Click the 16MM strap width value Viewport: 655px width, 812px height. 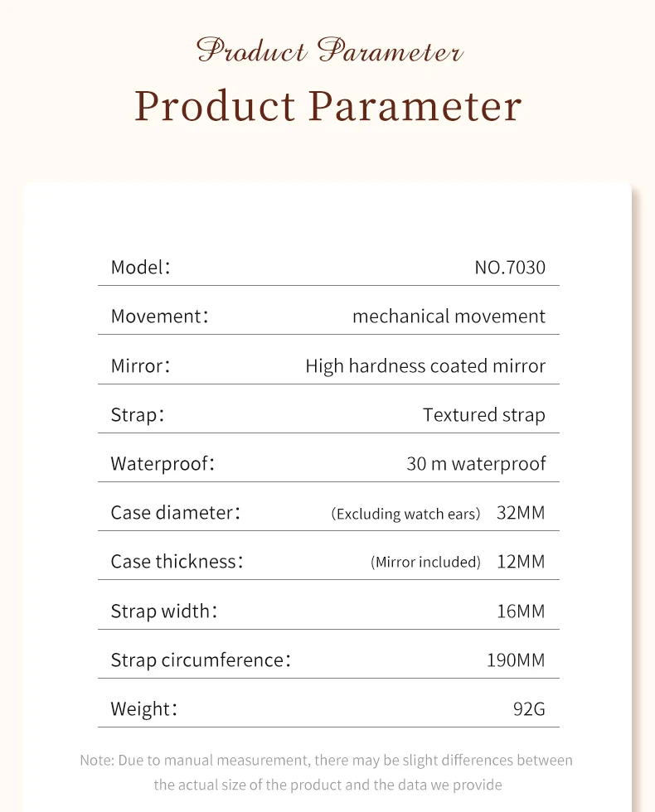tap(521, 611)
